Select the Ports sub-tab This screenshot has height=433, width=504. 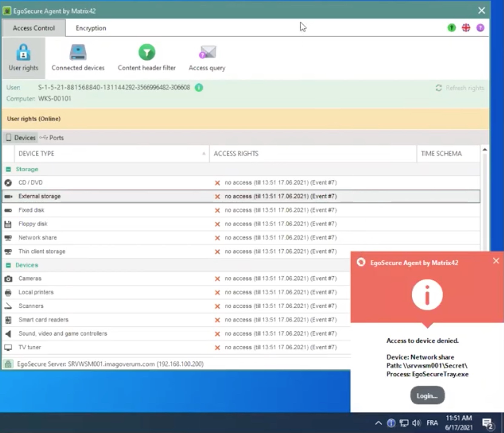click(52, 138)
